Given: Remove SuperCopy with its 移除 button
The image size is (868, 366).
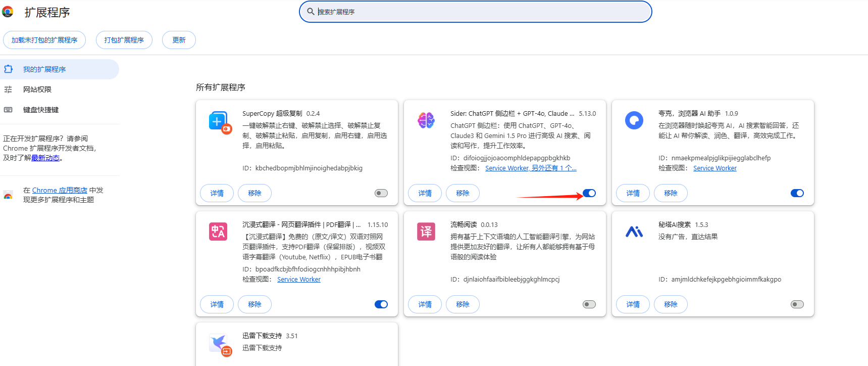Looking at the screenshot, I should point(254,193).
